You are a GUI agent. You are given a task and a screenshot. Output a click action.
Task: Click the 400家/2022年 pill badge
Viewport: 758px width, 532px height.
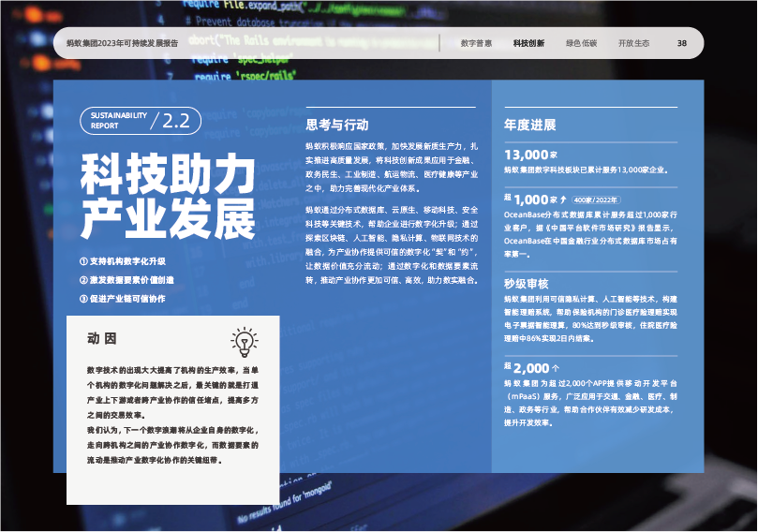point(596,200)
